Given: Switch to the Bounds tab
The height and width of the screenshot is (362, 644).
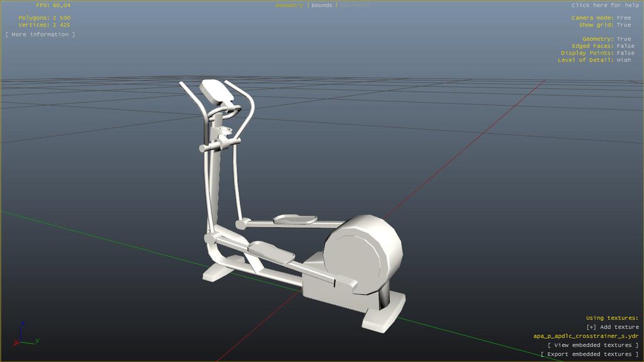Looking at the screenshot, I should [x=322, y=6].
